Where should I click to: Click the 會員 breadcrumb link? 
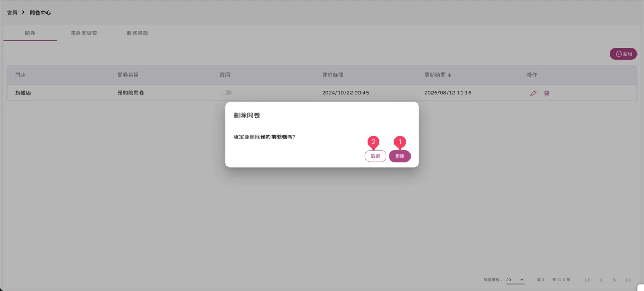(x=12, y=12)
